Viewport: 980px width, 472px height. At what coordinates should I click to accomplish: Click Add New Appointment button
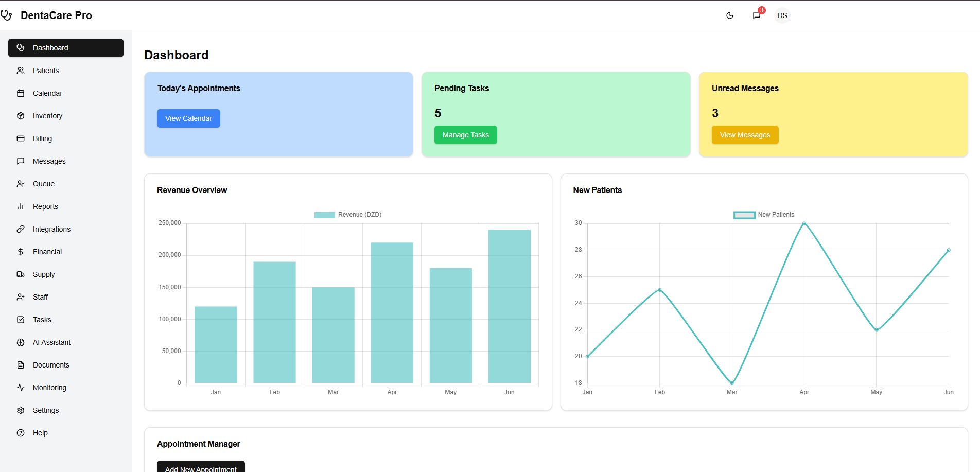click(201, 466)
